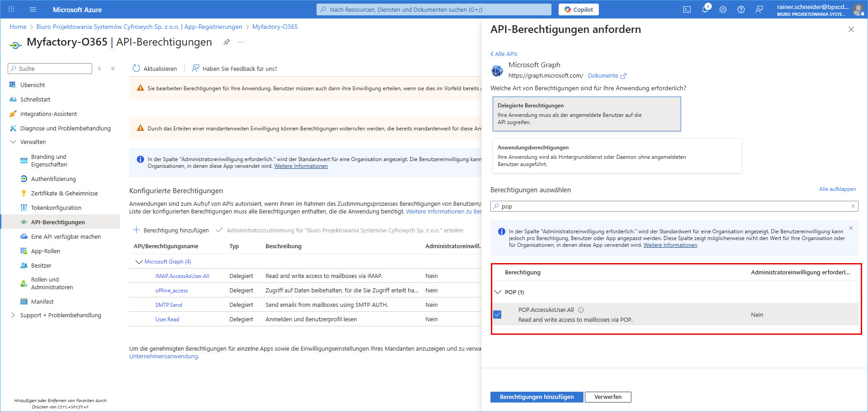Viewport: 868px width, 412px height.
Task: Collapse the Verwalten menu section
Action: pyautogui.click(x=13, y=142)
